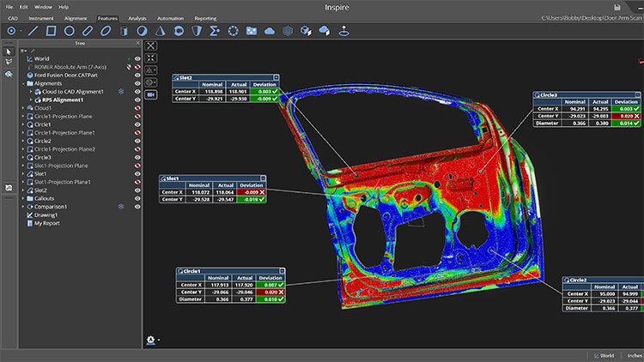Expand the Cloud1 tree node
The width and height of the screenshot is (644, 362).
coord(23,108)
